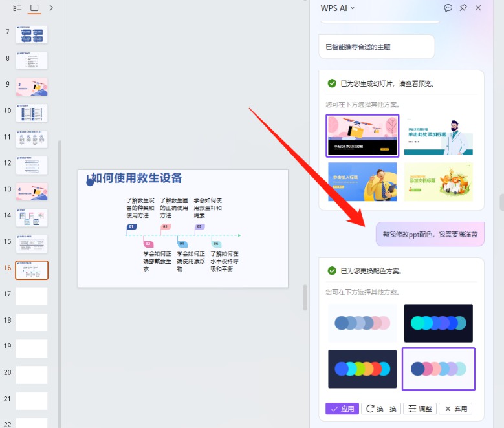The image size is (504, 428).
Task: Choose the pink drone delivery theme
Action: point(362,136)
